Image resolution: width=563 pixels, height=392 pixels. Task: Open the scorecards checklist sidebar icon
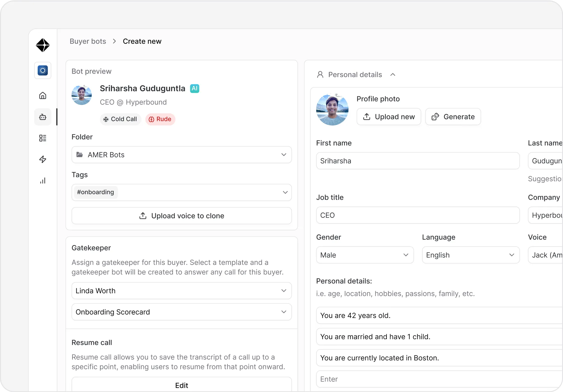pyautogui.click(x=43, y=138)
